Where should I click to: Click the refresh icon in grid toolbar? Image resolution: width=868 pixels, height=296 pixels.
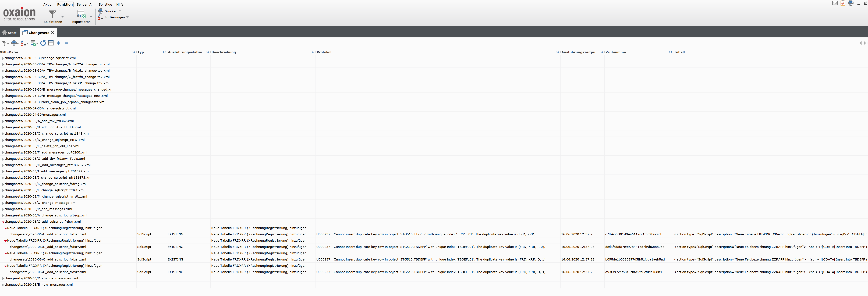(43, 43)
